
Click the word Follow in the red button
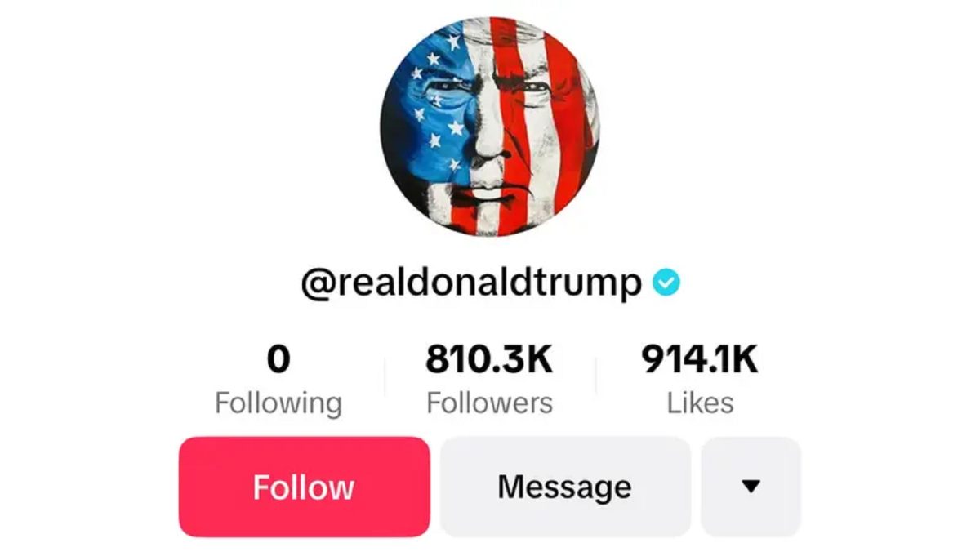(304, 487)
